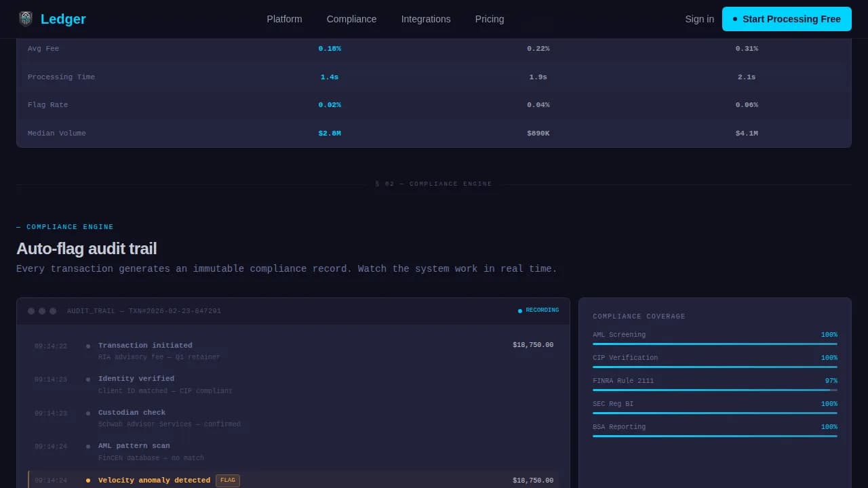
Task: Click the AUDIT_TRAIL transaction ID title
Action: click(144, 311)
